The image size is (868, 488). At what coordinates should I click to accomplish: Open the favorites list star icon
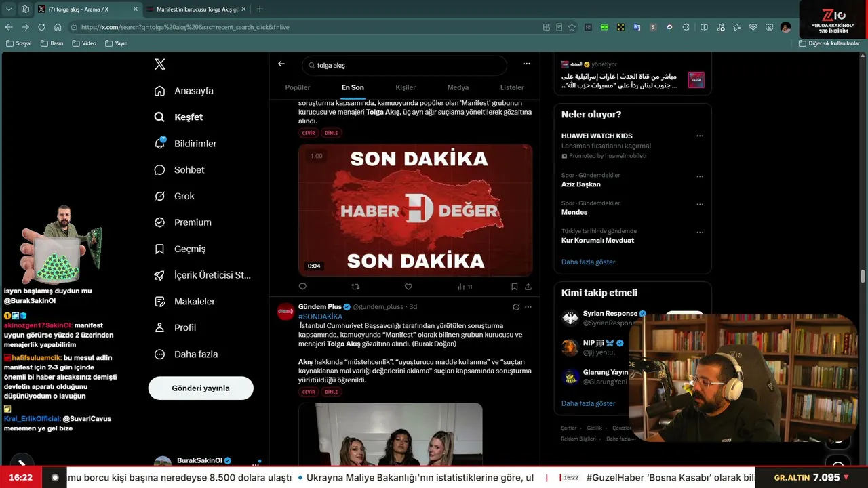click(736, 27)
